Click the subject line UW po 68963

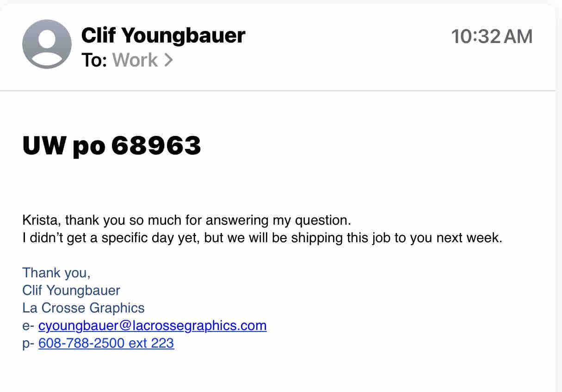tap(111, 146)
